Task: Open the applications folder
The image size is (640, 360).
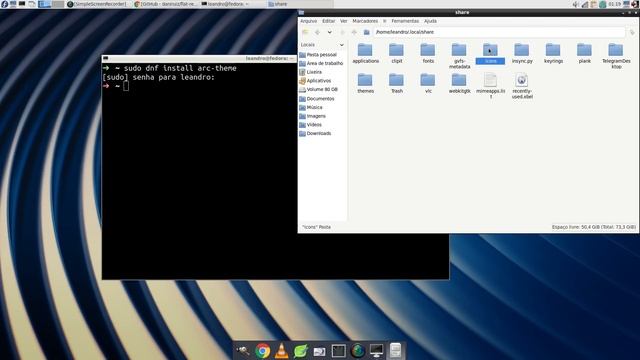Action: 365,53
